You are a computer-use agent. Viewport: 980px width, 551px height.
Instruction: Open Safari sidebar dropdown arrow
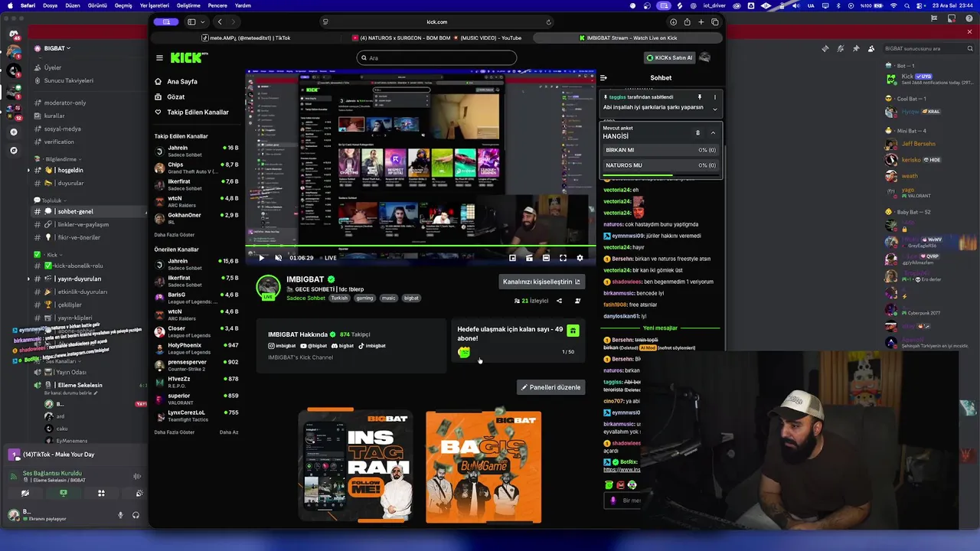click(x=203, y=22)
